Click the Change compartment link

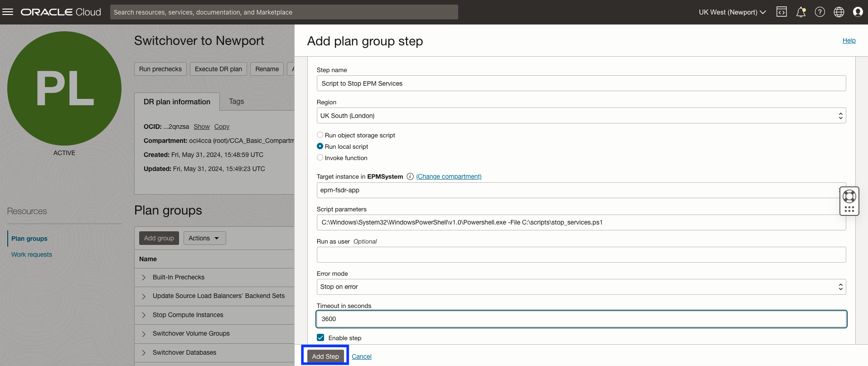(x=449, y=176)
